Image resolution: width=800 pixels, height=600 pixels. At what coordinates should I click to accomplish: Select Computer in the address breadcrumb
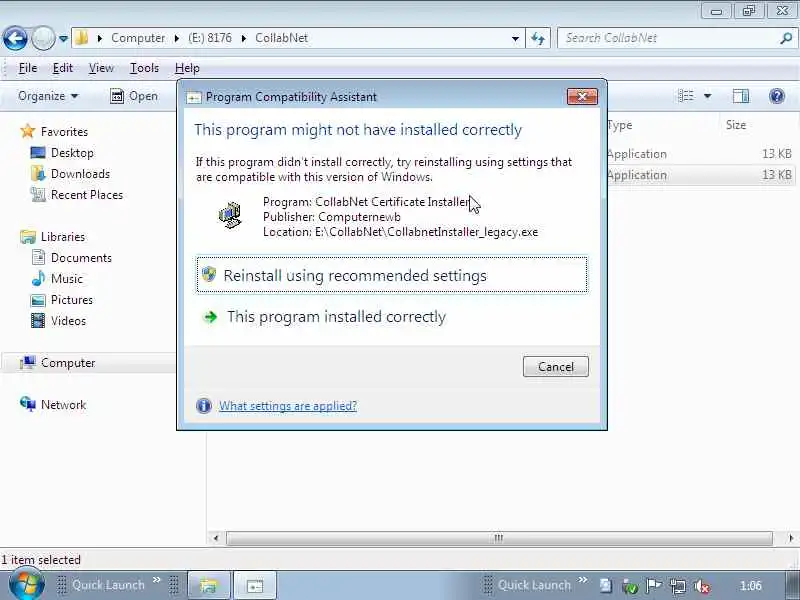pyautogui.click(x=138, y=38)
